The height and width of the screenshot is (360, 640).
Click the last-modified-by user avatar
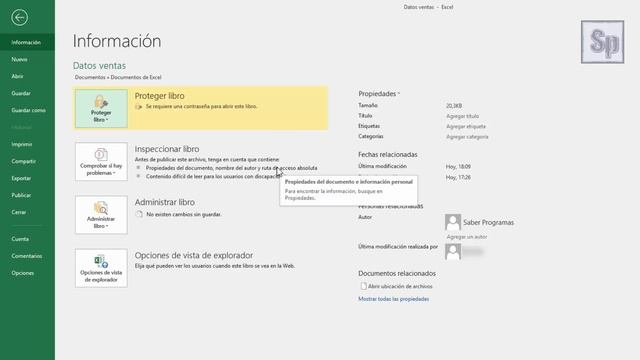[x=453, y=252]
